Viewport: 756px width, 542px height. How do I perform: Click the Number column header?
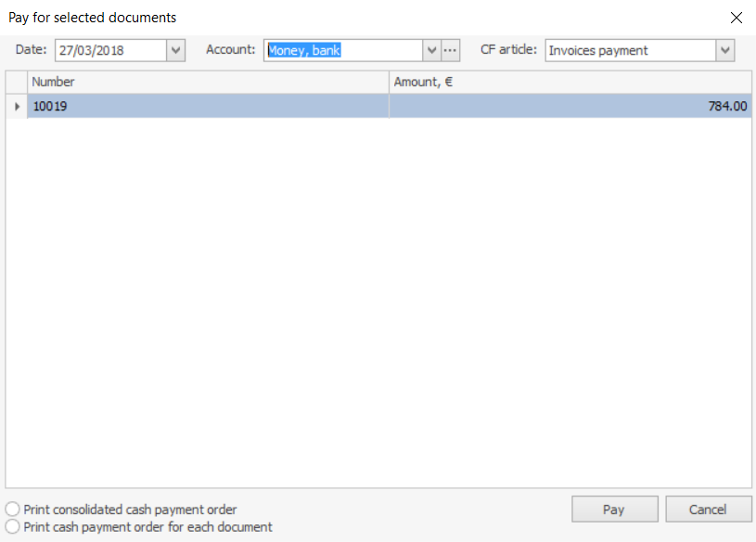[x=208, y=83]
